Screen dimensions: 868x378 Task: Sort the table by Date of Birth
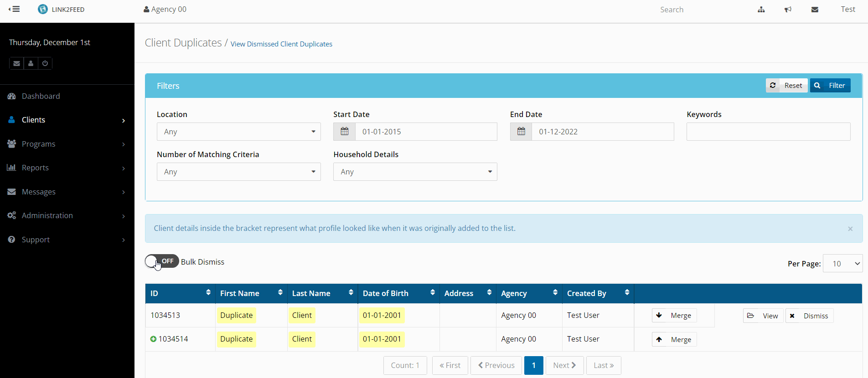tap(432, 293)
